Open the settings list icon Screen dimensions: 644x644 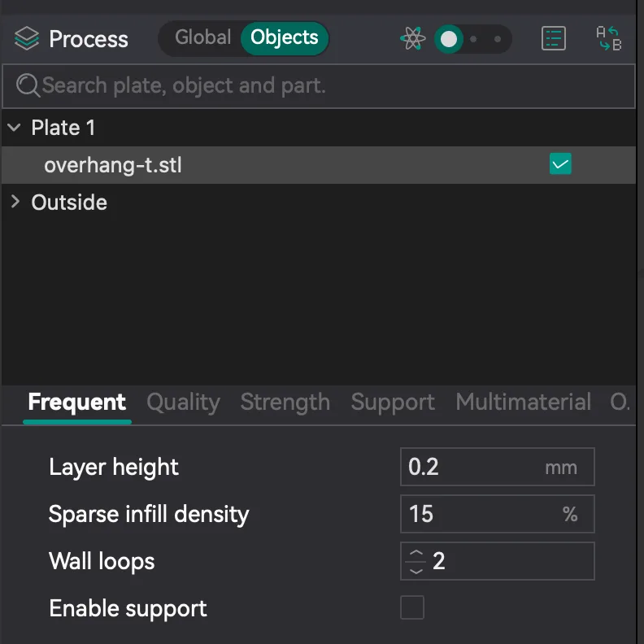(x=553, y=38)
